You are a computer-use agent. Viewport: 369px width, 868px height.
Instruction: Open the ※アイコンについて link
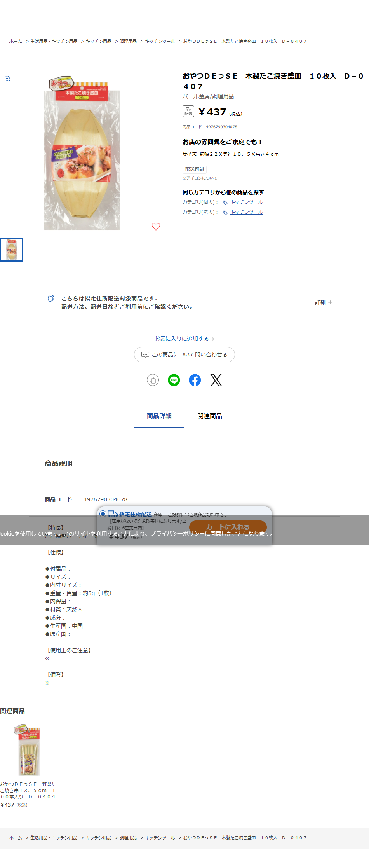click(x=200, y=178)
